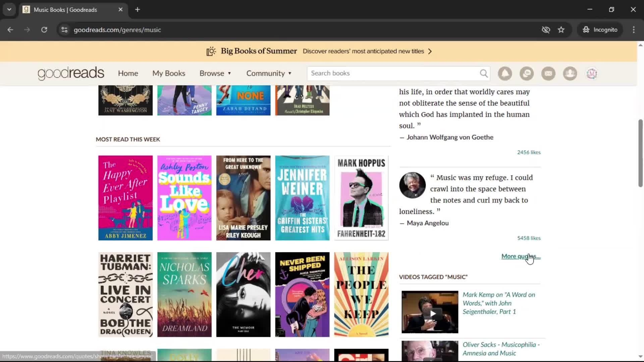Image resolution: width=644 pixels, height=362 pixels.
Task: Open the friend requests icon
Action: [570, 73]
